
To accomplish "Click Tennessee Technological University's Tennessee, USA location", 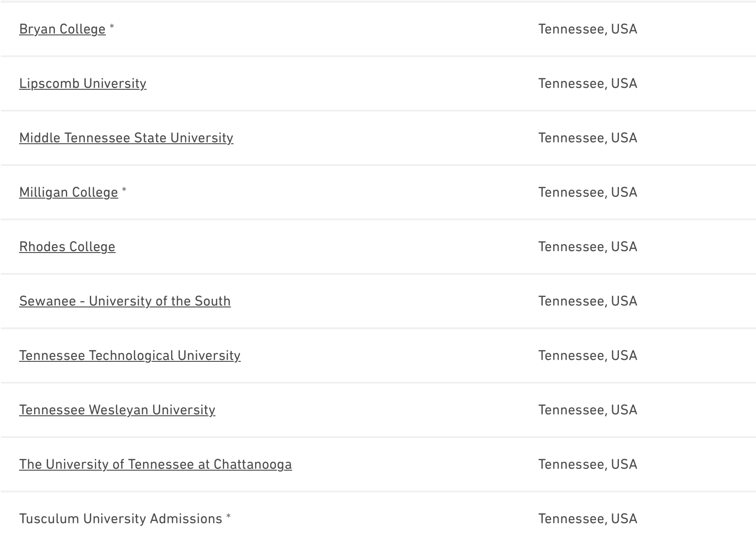I will pyautogui.click(x=588, y=355).
